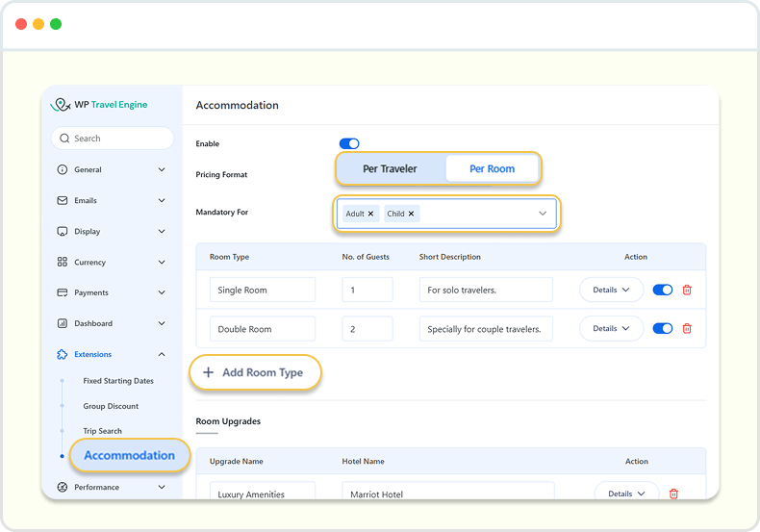Image resolution: width=760 pixels, height=532 pixels.
Task: Click the Display monitor icon
Action: pyautogui.click(x=62, y=232)
